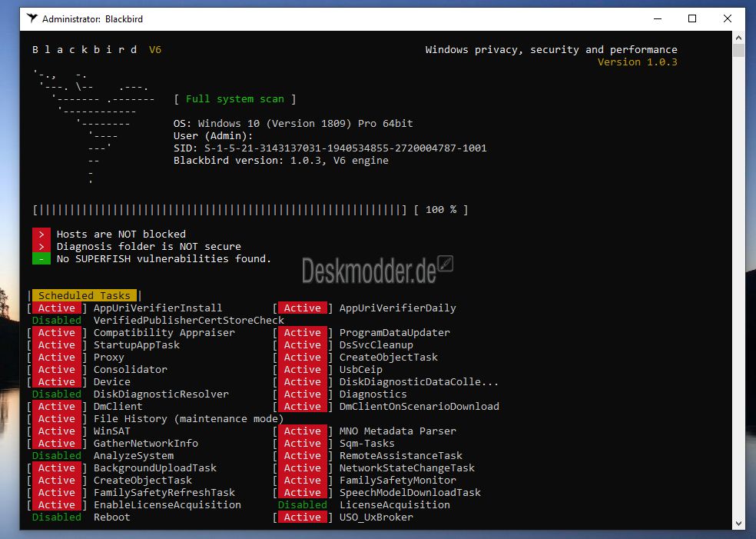Click the Blackbird bird icon in title bar
The width and height of the screenshot is (756, 539).
click(31, 18)
